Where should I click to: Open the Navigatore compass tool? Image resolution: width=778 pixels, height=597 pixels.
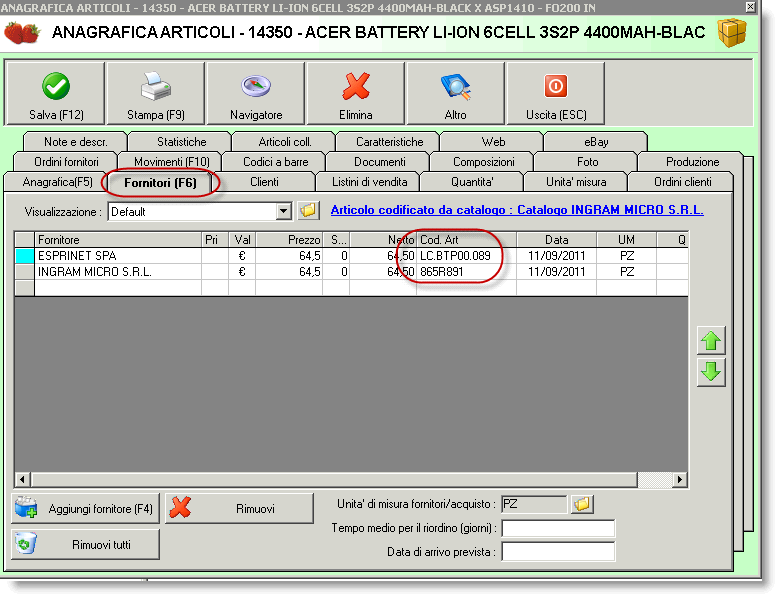[x=256, y=94]
